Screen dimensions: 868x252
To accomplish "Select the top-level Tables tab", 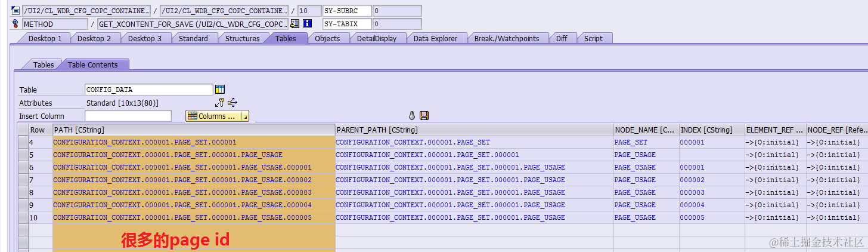I will (x=286, y=38).
